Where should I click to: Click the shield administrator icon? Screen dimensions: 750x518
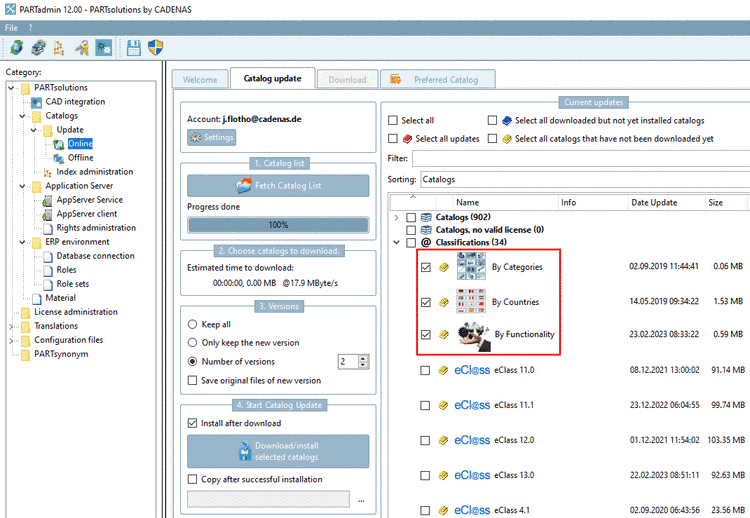(155, 48)
